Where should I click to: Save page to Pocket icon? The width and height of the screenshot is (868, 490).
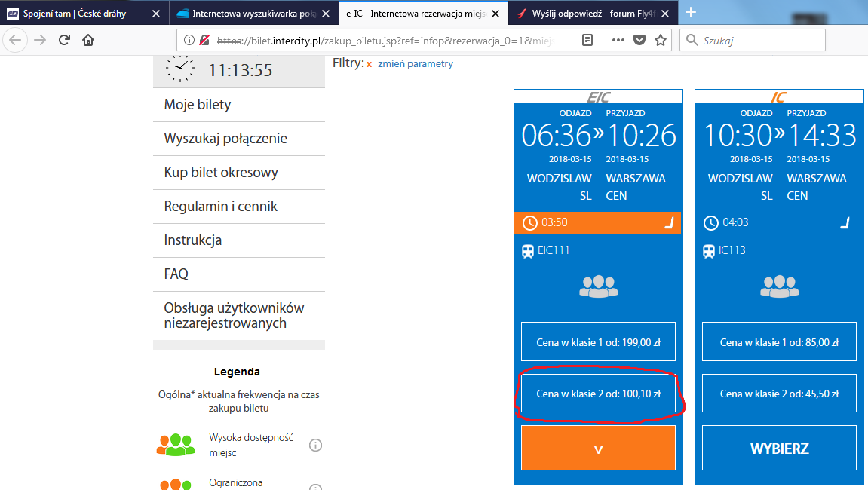(639, 40)
